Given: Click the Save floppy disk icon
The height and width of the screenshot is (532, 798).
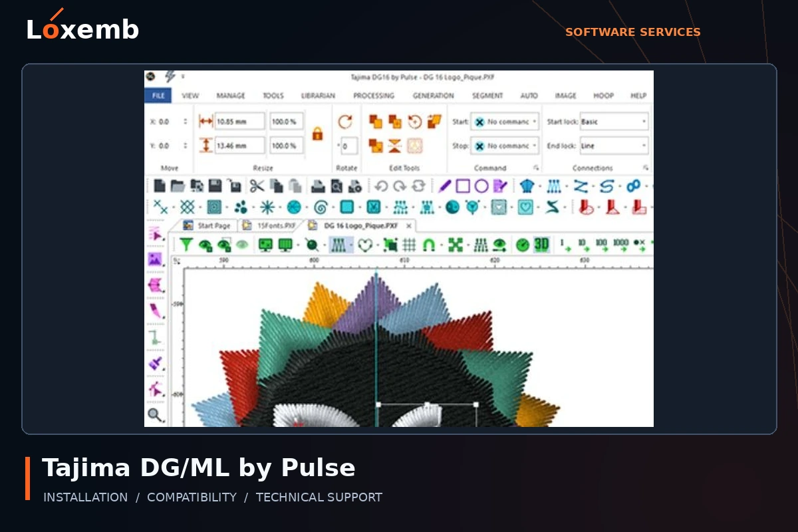Looking at the screenshot, I should click(215, 186).
